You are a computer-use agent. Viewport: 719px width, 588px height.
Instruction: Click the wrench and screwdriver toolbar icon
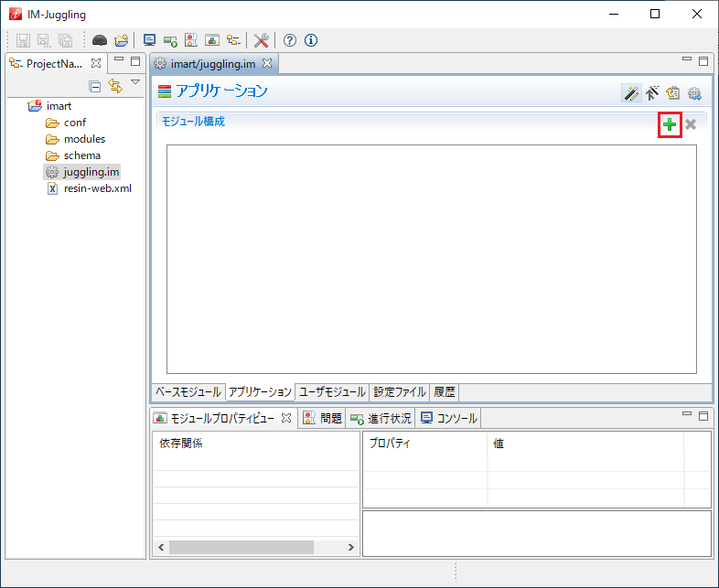coord(261,40)
